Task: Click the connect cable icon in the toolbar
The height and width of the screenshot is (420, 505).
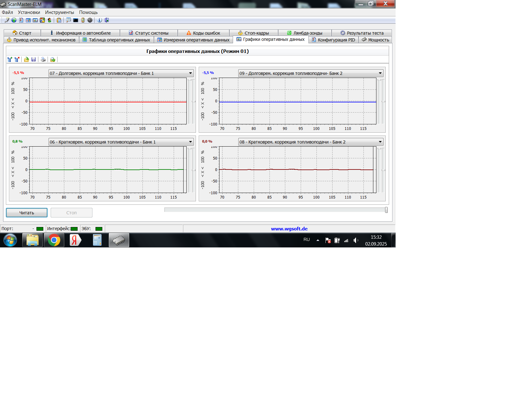Action: click(7, 20)
